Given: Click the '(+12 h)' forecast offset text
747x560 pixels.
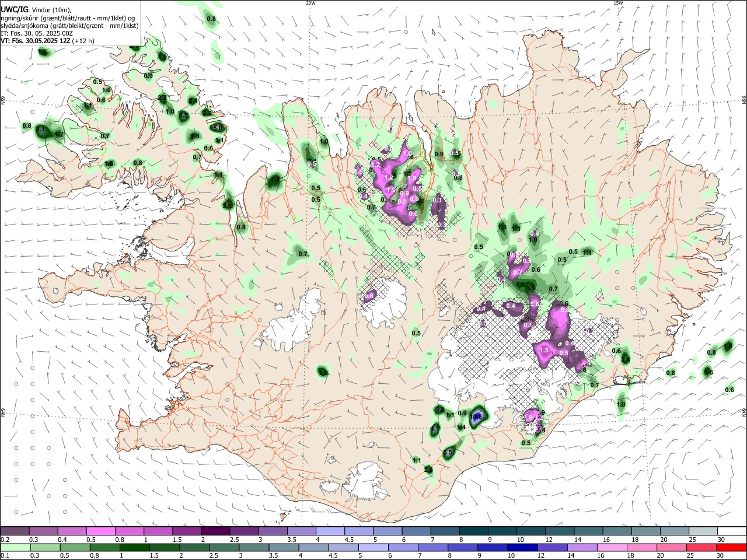Looking at the screenshot, I should coord(83,41).
